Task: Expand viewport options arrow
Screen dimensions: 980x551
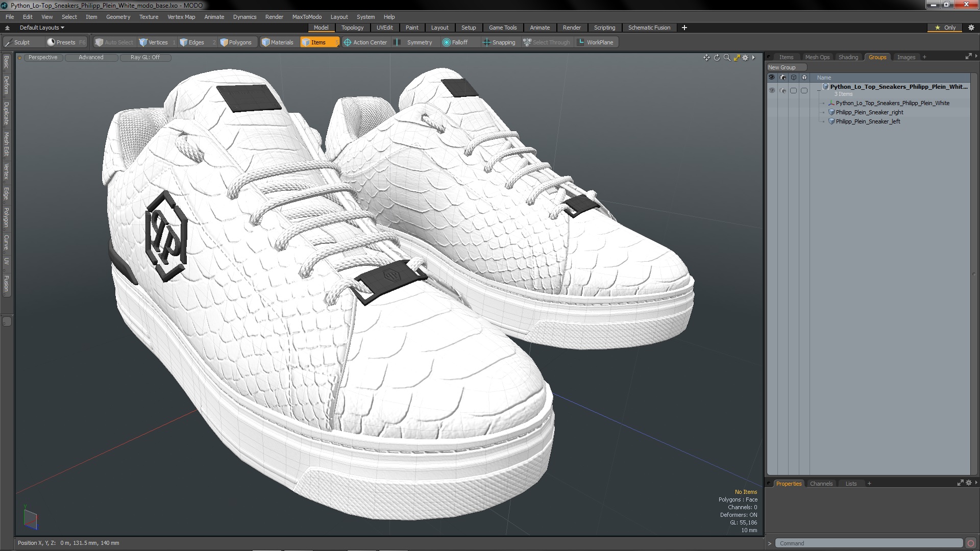Action: coord(753,58)
